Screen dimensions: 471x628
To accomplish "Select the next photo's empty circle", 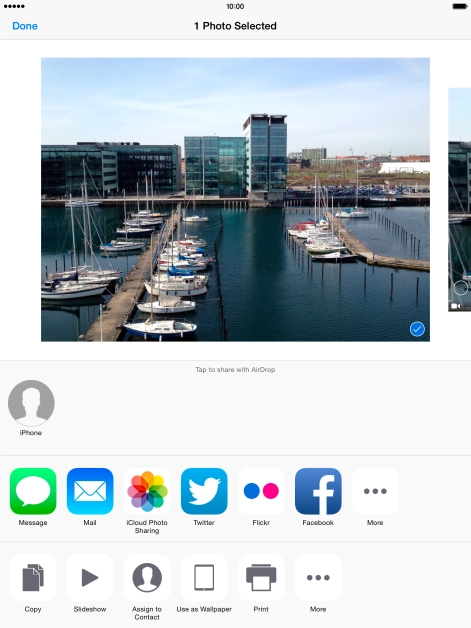I will click(x=460, y=288).
